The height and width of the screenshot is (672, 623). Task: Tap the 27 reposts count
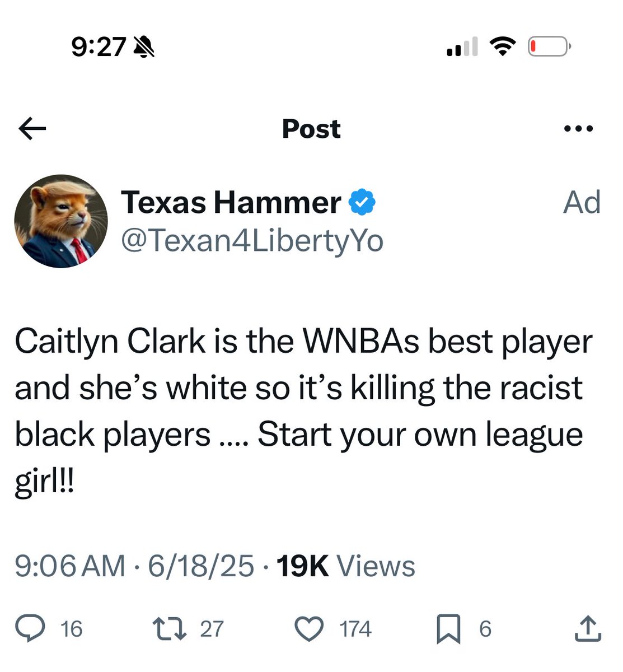click(212, 629)
